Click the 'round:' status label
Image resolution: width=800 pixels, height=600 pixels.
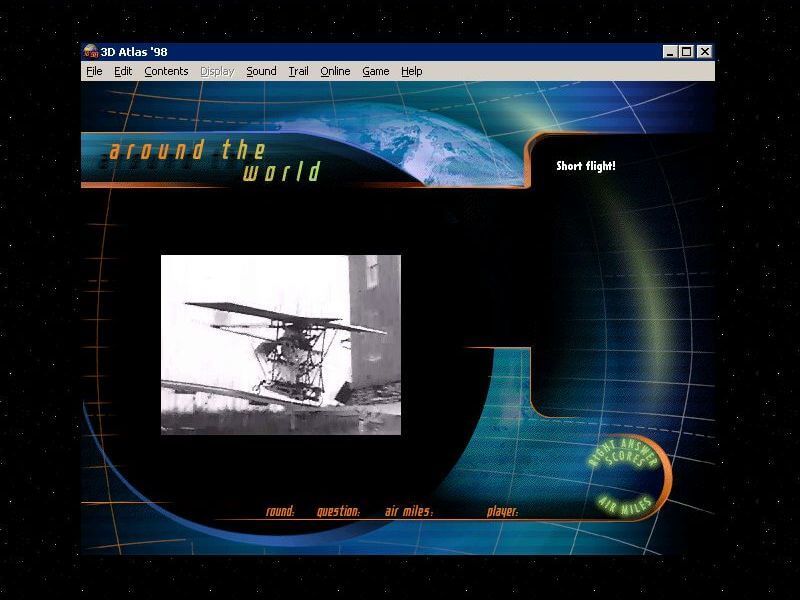click(x=280, y=511)
